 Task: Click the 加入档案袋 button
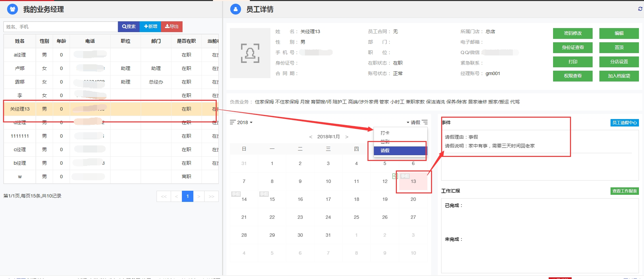[x=619, y=76]
